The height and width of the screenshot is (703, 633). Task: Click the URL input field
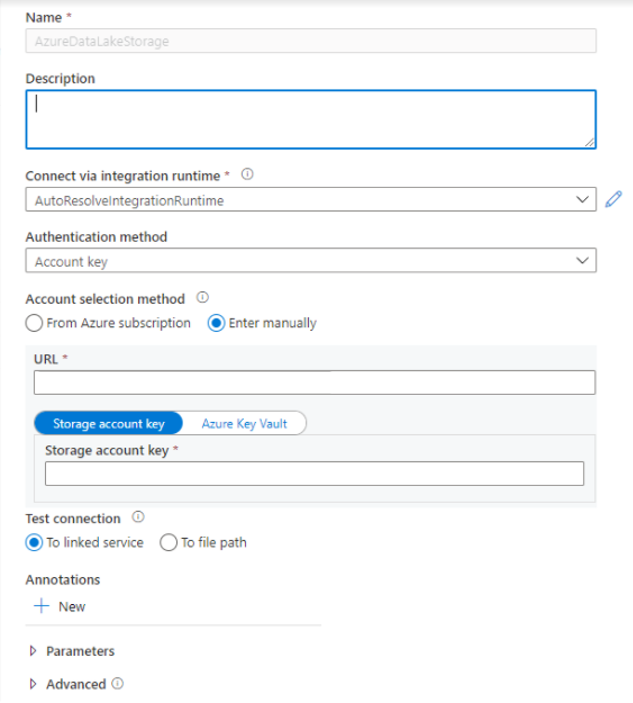(314, 383)
